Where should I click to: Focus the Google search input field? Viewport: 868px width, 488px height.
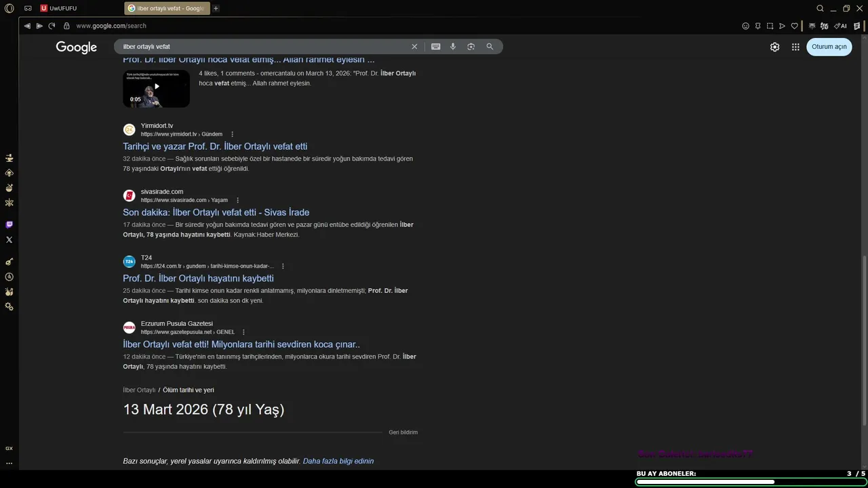click(264, 47)
